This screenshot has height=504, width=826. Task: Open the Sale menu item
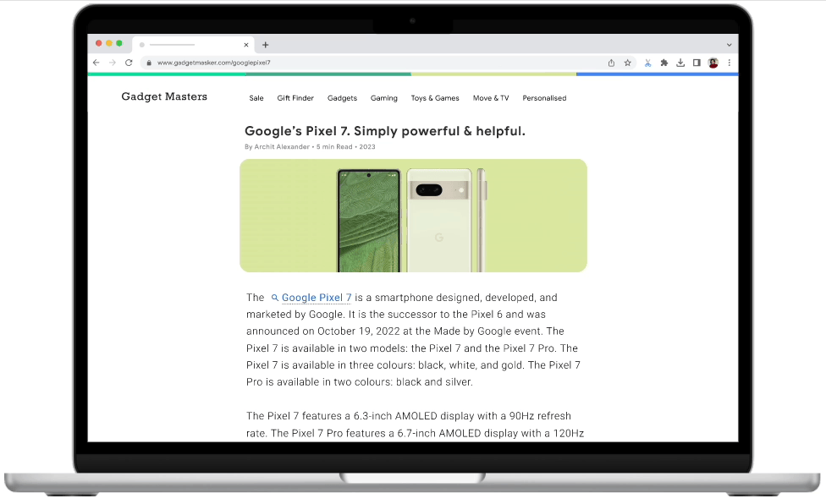pyautogui.click(x=256, y=98)
